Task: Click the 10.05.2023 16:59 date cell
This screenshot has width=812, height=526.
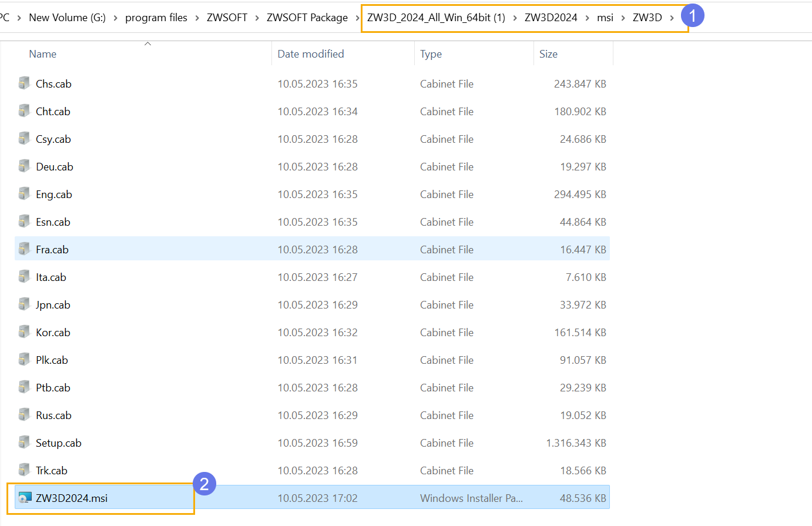Action: point(317,443)
